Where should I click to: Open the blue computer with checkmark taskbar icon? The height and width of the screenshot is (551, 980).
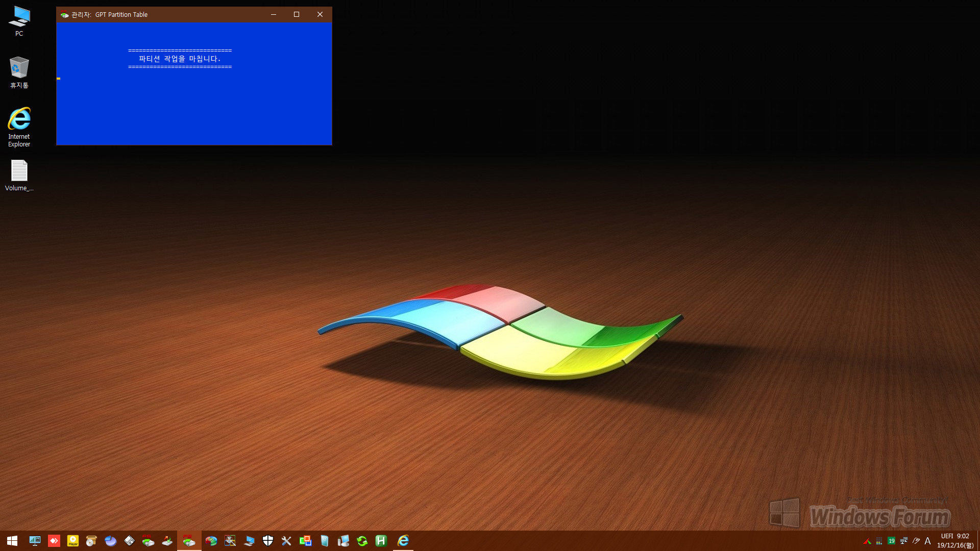(x=249, y=541)
